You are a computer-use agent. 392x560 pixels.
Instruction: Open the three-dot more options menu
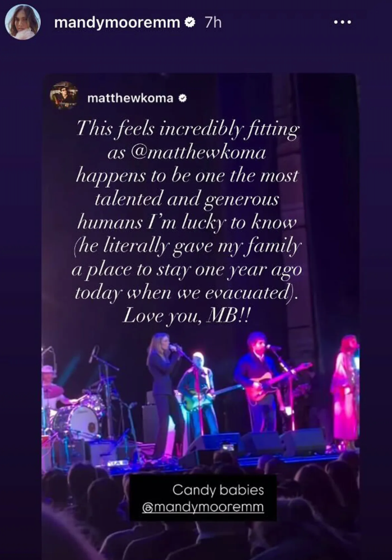coord(342,22)
